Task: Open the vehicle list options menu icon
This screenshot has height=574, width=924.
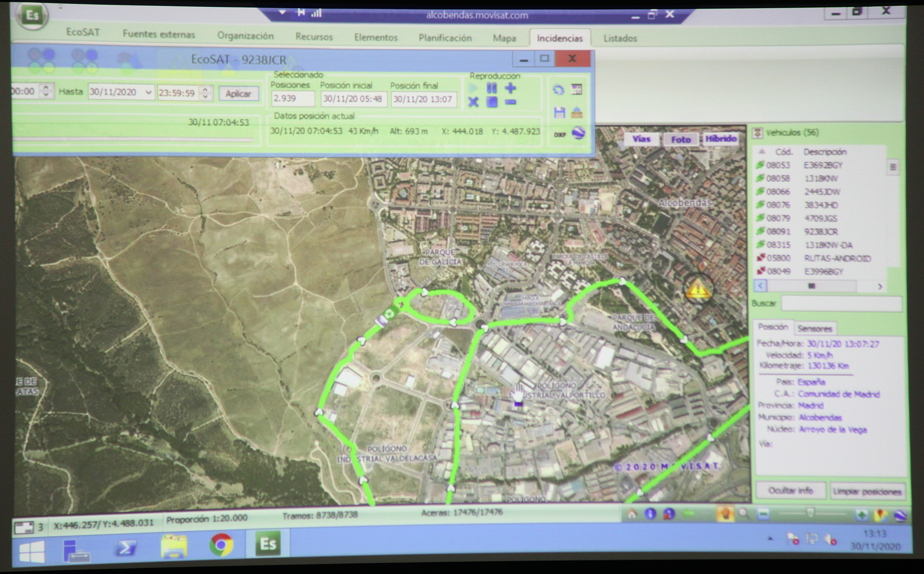Action: click(893, 167)
